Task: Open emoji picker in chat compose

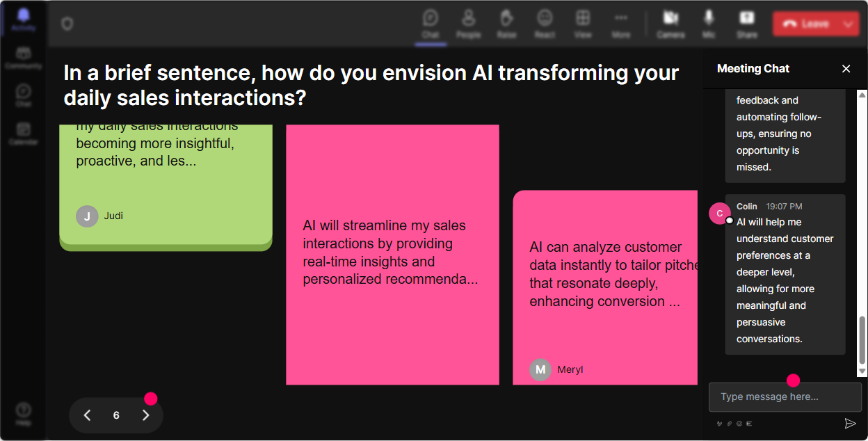Action: (x=739, y=423)
